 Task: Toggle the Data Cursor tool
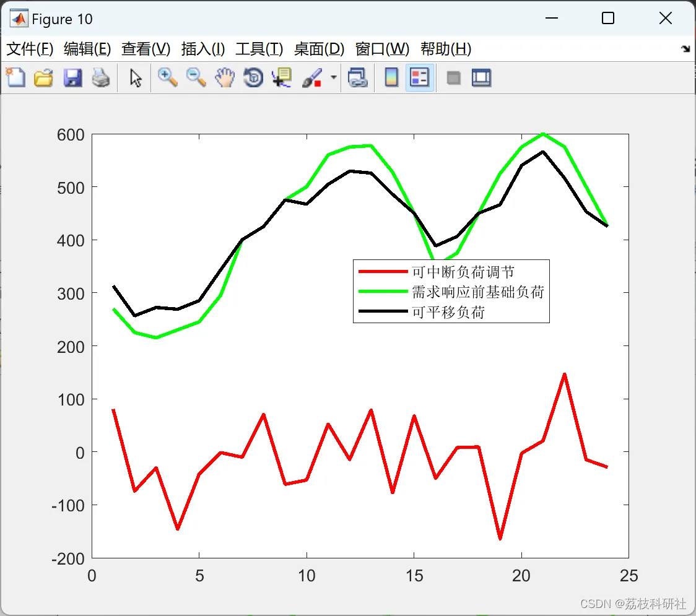tap(282, 77)
